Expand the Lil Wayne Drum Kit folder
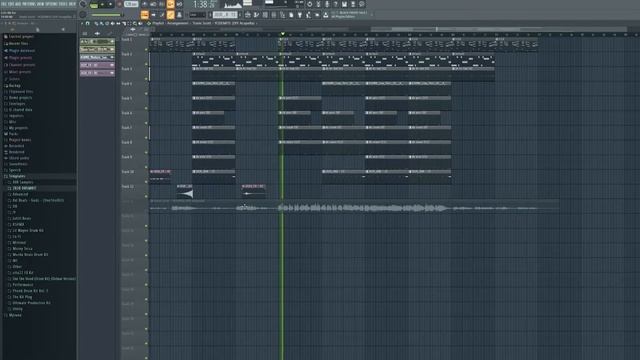 (28, 230)
